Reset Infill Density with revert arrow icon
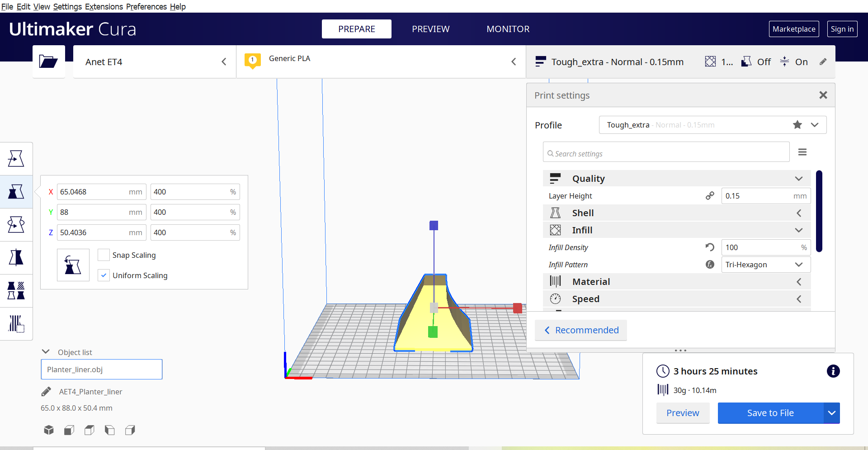This screenshot has height=450, width=868. (710, 247)
